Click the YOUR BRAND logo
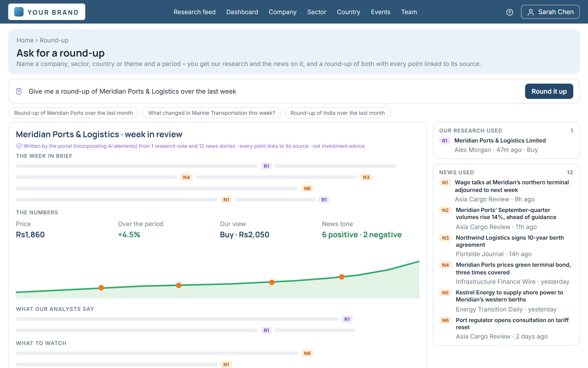This screenshot has height=368, width=588. 47,12
